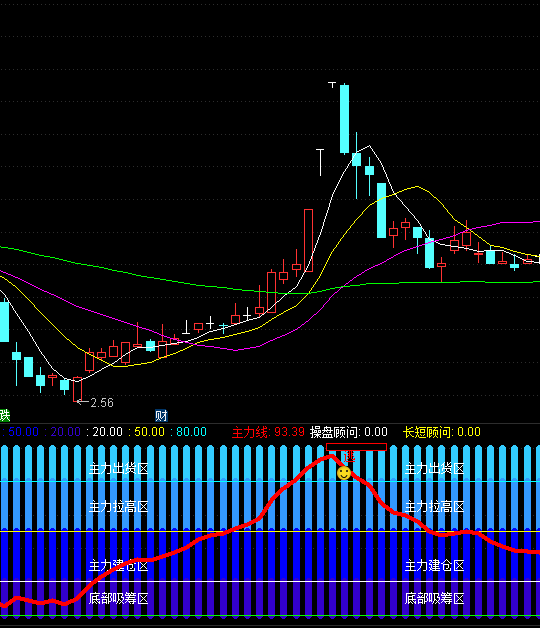Viewport: 540px width, 628px height.
Task: Click the yellow smiley face signal icon
Action: pyautogui.click(x=344, y=473)
